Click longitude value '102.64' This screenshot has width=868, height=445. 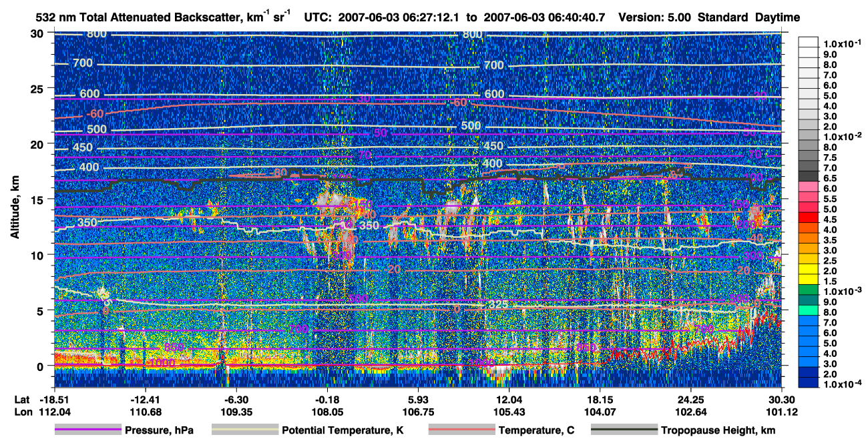[690, 412]
